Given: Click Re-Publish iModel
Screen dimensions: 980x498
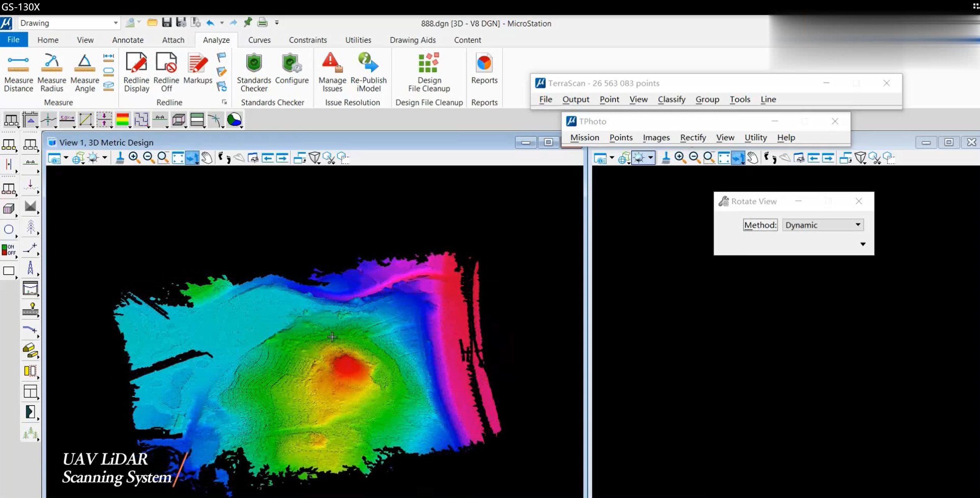Looking at the screenshot, I should (368, 72).
